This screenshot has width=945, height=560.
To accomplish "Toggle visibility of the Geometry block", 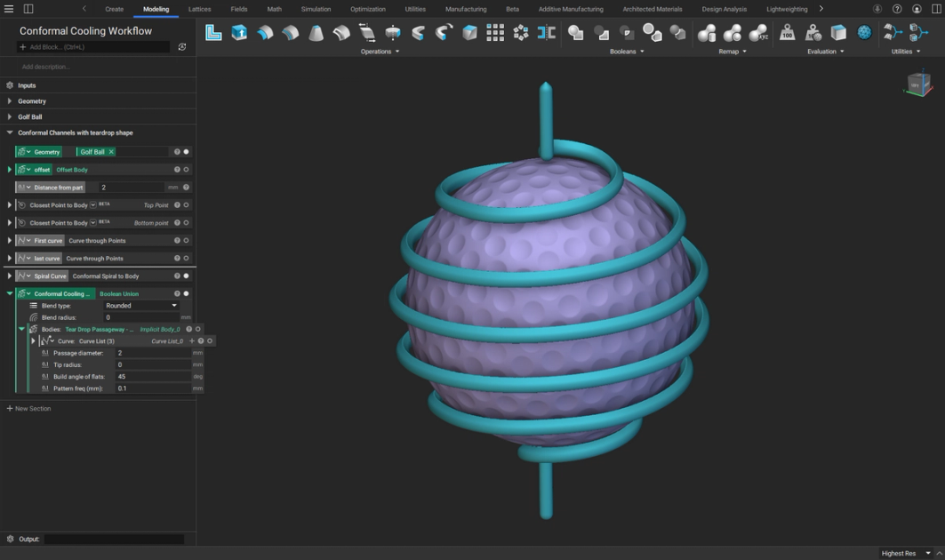I will pos(186,152).
